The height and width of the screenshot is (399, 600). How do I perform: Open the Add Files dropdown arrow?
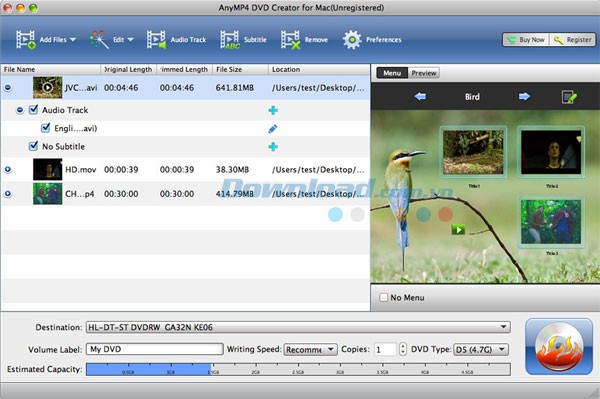73,39
